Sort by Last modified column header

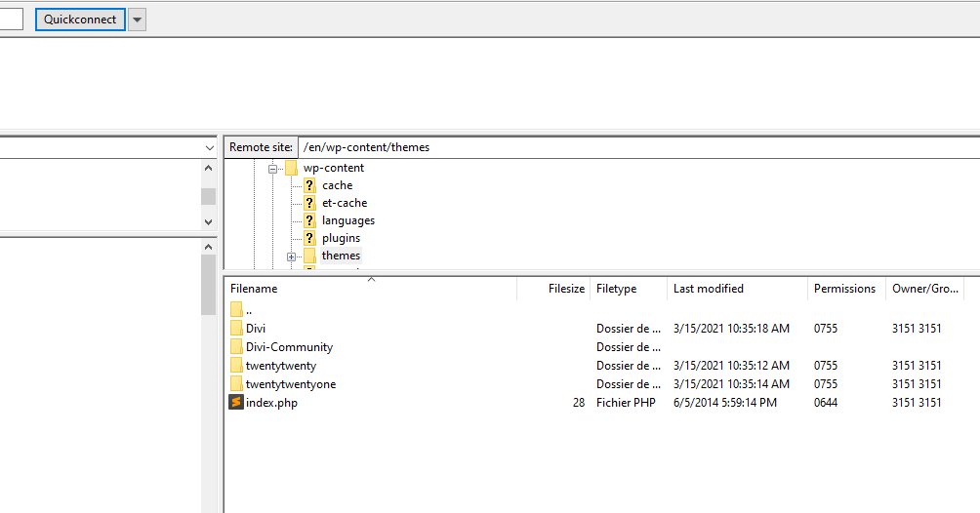[709, 289]
